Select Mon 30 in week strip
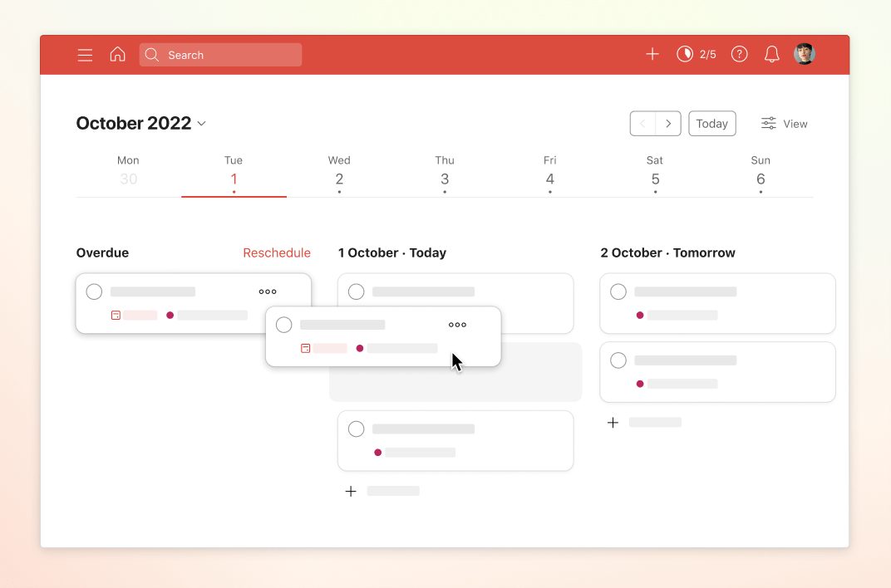 [129, 172]
